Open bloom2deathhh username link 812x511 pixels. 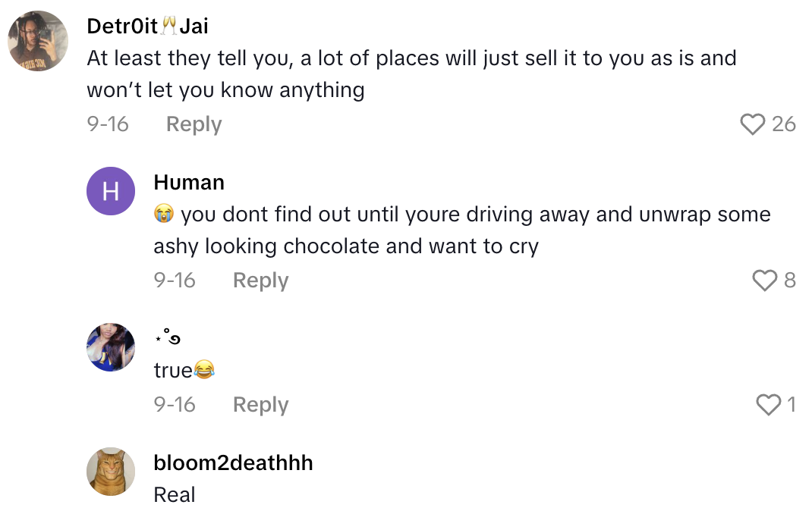click(233, 463)
